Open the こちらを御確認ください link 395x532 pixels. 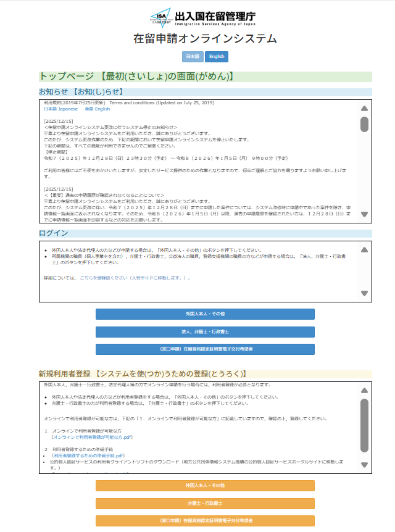(x=101, y=278)
